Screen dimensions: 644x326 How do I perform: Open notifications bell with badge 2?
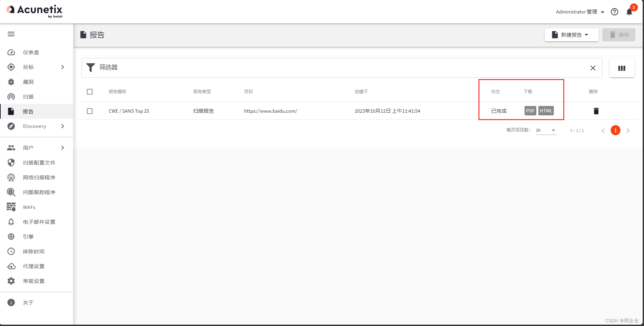[x=630, y=11]
